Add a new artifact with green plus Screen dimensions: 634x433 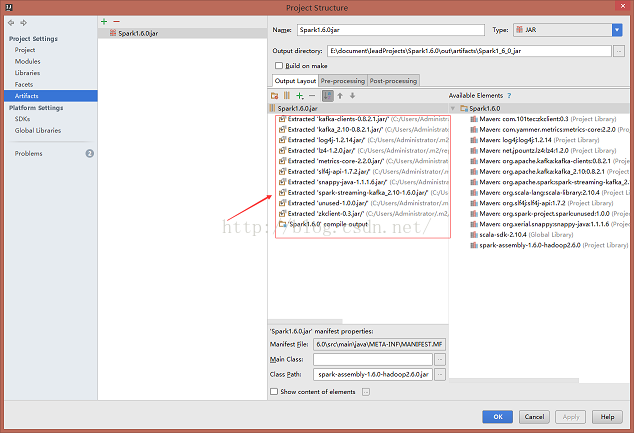104,21
